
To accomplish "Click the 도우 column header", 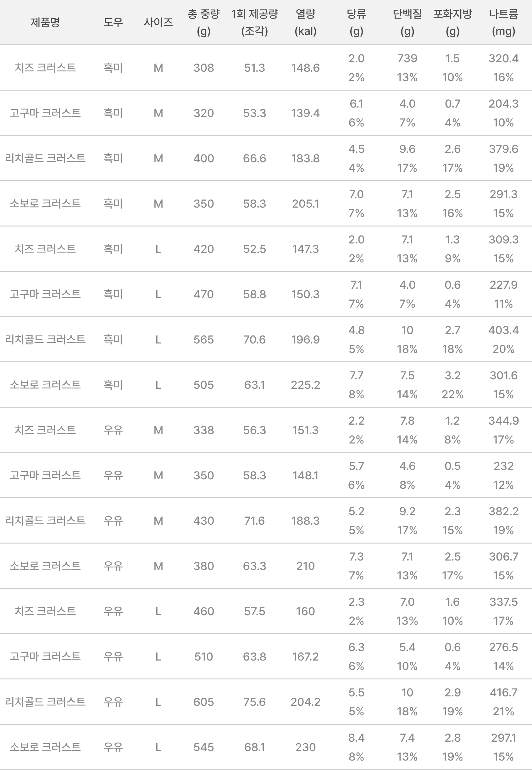I will tap(113, 22).
